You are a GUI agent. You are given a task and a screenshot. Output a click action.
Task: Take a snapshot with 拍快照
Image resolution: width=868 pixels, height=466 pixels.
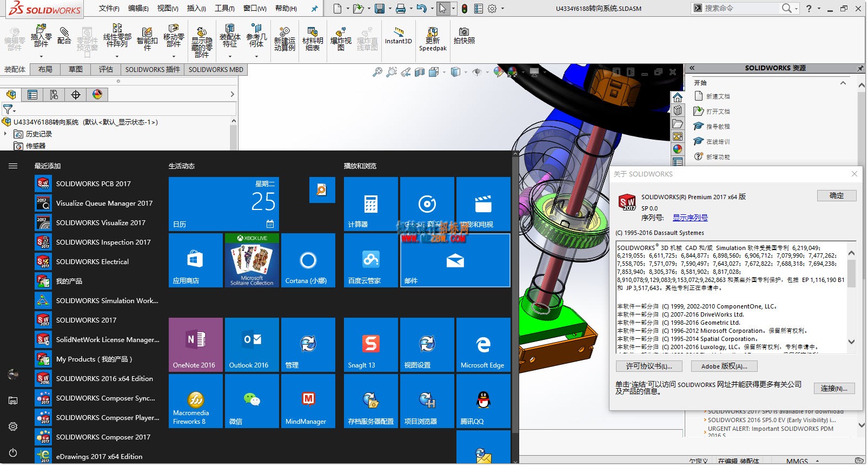[x=464, y=36]
